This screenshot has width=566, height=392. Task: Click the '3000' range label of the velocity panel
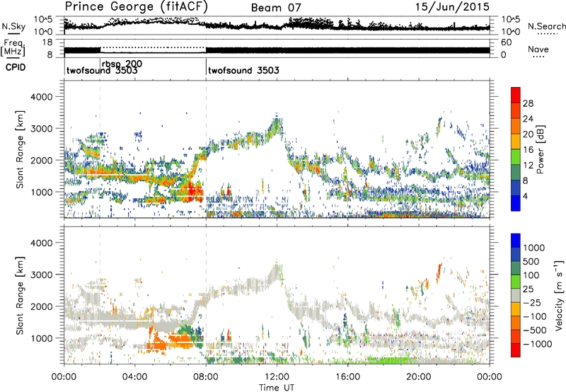[41, 275]
